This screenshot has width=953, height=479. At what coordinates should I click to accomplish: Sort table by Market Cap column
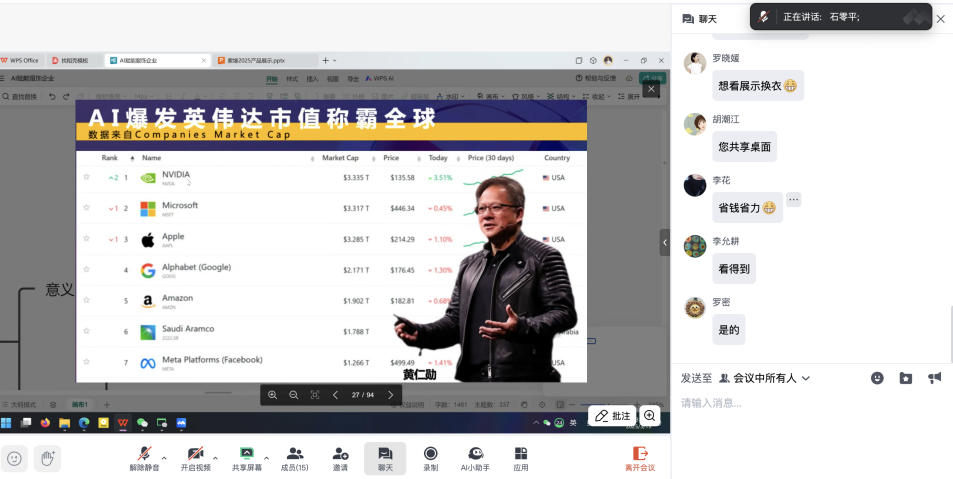coord(340,158)
